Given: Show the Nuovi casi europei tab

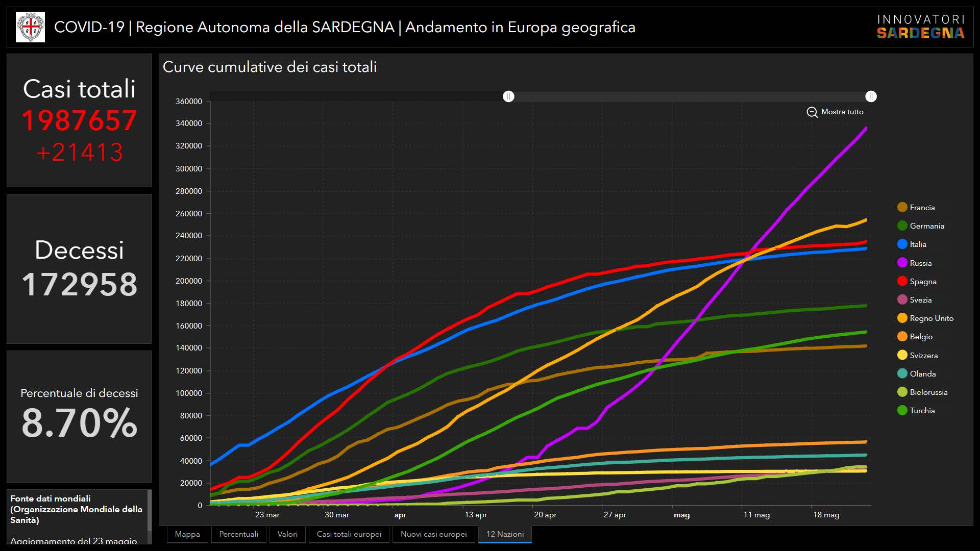Looking at the screenshot, I should pyautogui.click(x=434, y=534).
